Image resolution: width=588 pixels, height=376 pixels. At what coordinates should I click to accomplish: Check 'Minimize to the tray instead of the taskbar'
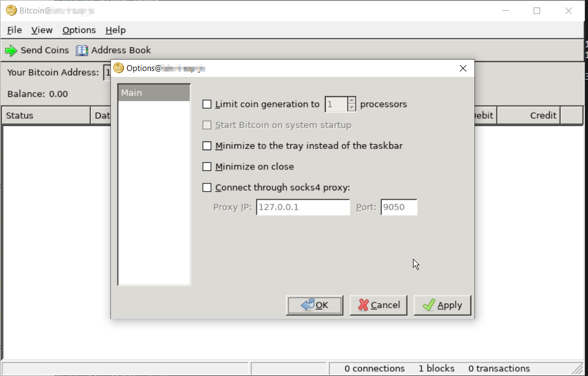[207, 145]
